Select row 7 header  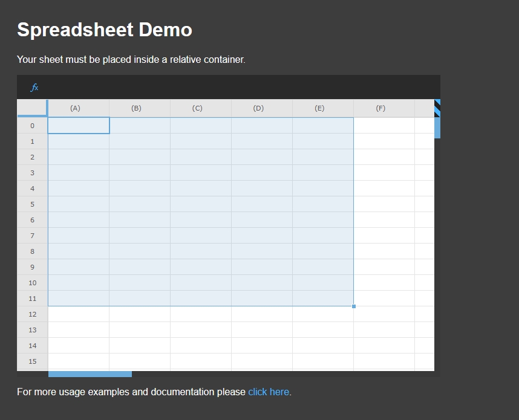click(33, 236)
